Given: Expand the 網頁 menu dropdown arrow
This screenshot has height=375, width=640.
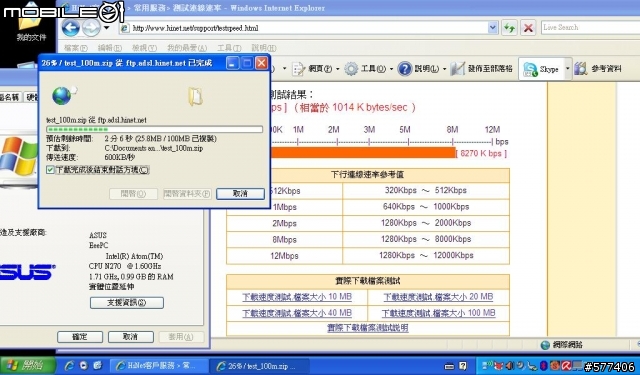Looking at the screenshot, I should pyautogui.click(x=338, y=69).
